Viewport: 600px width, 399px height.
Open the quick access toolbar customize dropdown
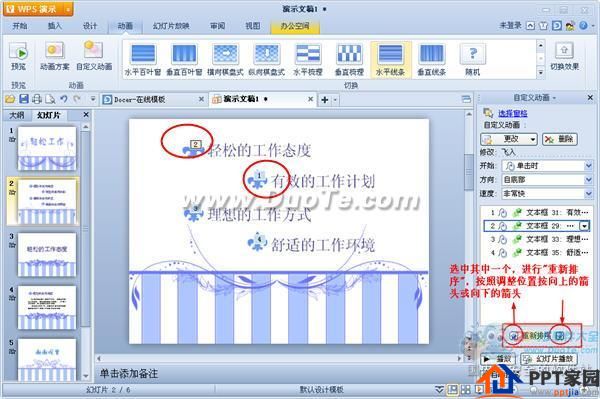[93, 99]
